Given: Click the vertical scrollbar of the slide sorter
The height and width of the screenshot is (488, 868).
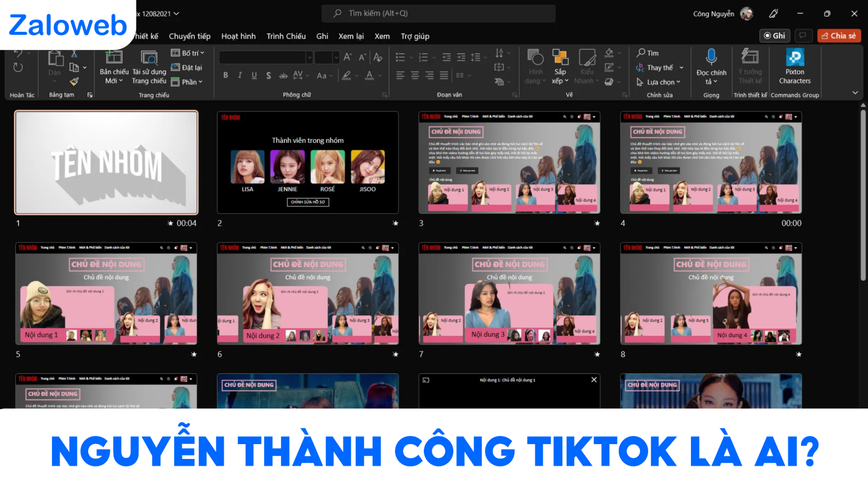Looking at the screenshot, I should click(863, 196).
